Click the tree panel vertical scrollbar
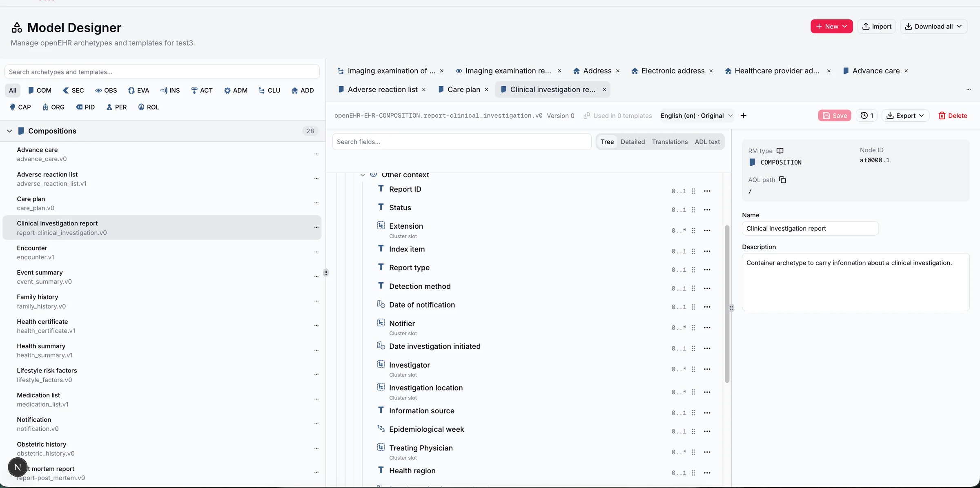The image size is (980, 488). tap(727, 304)
